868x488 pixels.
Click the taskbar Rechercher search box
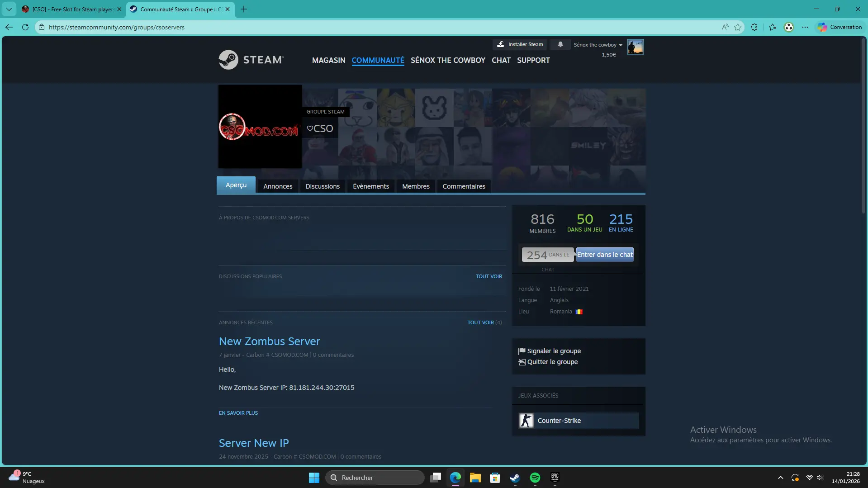coord(375,478)
